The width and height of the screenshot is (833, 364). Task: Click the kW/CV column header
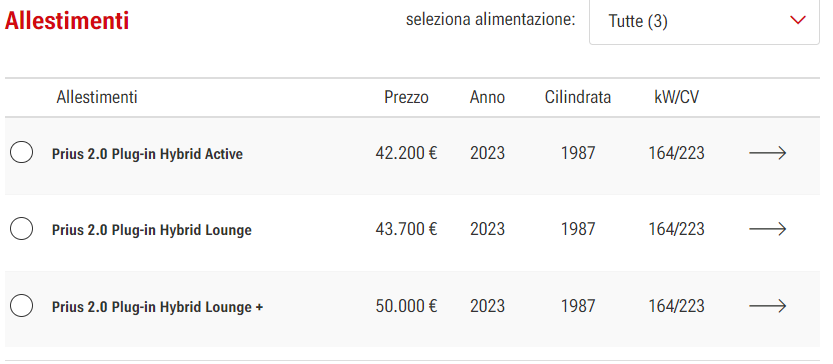point(676,98)
